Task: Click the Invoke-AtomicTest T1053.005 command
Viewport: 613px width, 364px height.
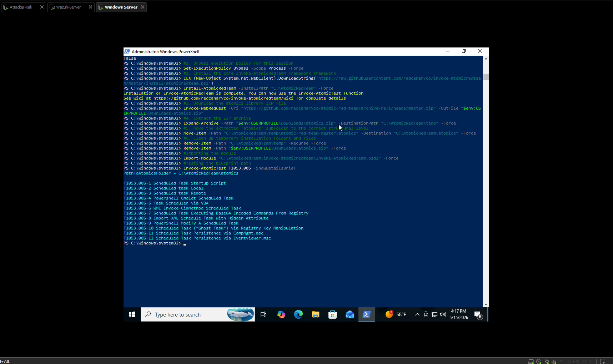Action: [x=240, y=168]
